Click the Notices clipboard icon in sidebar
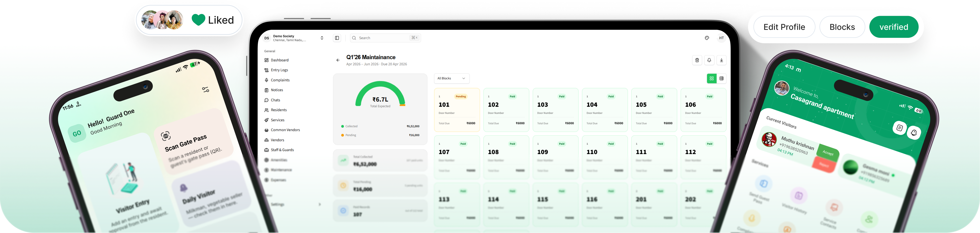Viewport: 980px width, 233px height. (x=266, y=90)
